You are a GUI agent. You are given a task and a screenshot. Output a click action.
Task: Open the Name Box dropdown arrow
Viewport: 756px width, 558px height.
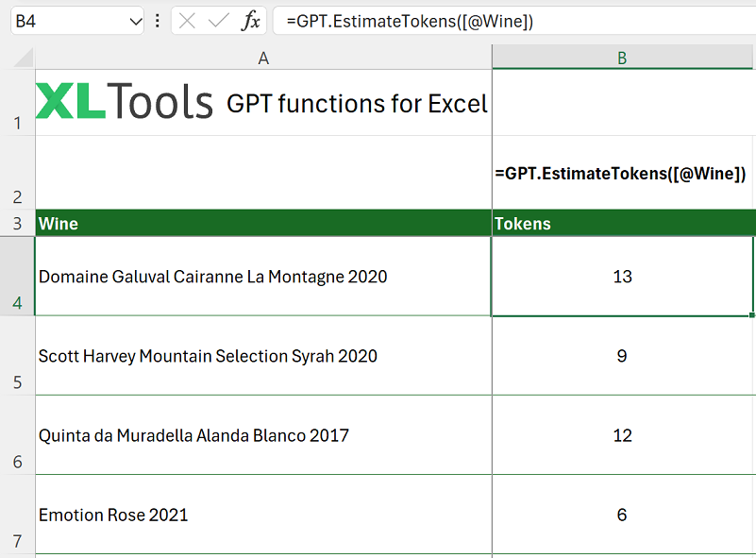point(133,19)
